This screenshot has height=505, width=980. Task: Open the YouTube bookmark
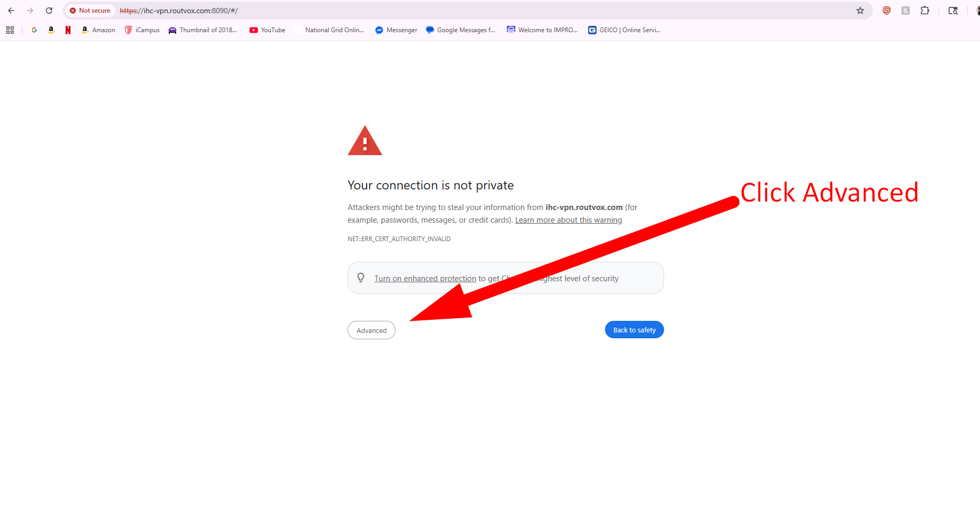[x=267, y=30]
